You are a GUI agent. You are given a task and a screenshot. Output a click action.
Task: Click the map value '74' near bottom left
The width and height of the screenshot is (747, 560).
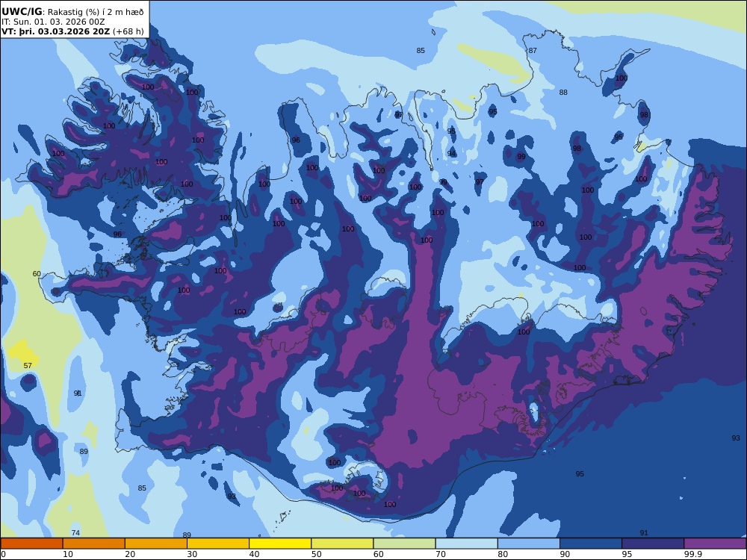coord(75,533)
